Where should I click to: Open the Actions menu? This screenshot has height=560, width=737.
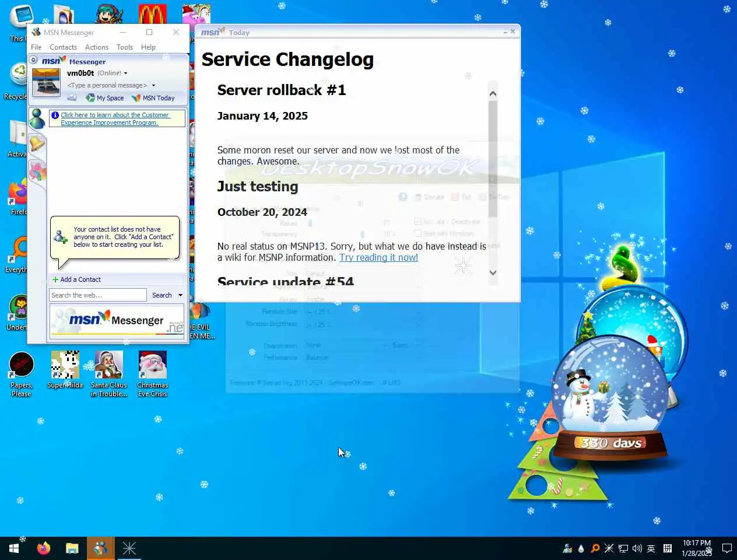[97, 47]
